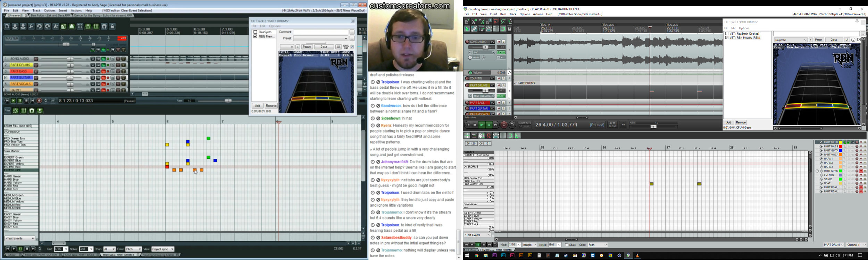This screenshot has width=868, height=260.
Task: Click I/O button on PART DRUMS track in right REAPER
Action: click(x=493, y=85)
